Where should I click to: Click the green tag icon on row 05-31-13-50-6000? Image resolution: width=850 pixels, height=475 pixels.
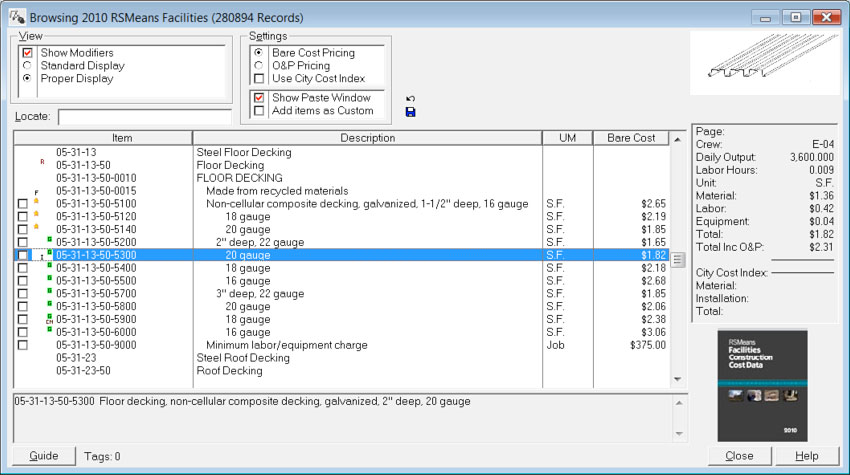tap(49, 329)
